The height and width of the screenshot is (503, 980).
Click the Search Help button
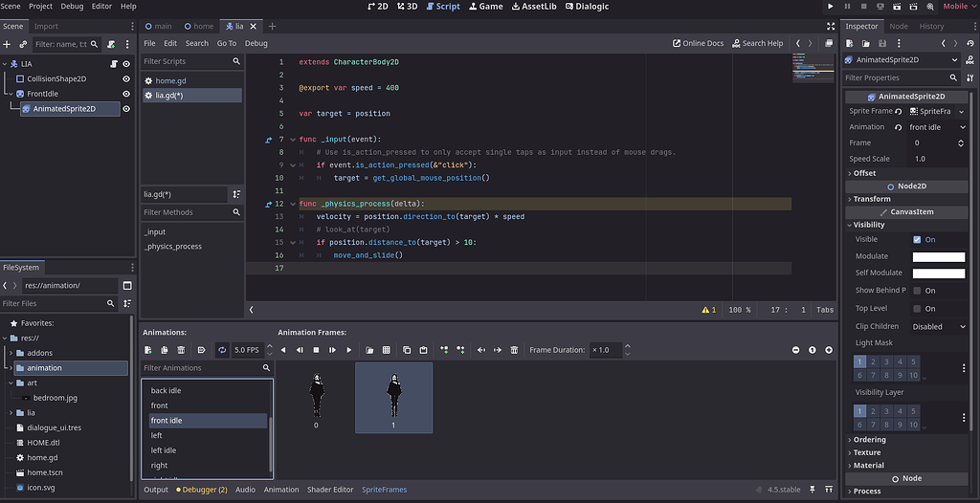[x=758, y=43]
